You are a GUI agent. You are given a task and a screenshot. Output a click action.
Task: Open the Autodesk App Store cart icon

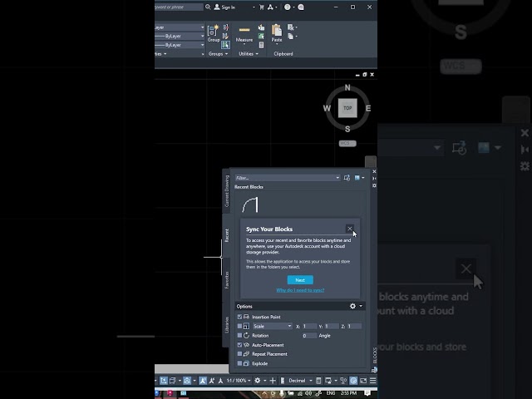click(x=262, y=7)
